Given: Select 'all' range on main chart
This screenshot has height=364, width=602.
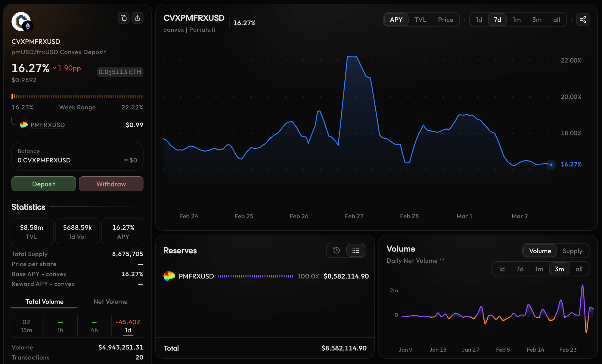Looking at the screenshot, I should tap(556, 20).
